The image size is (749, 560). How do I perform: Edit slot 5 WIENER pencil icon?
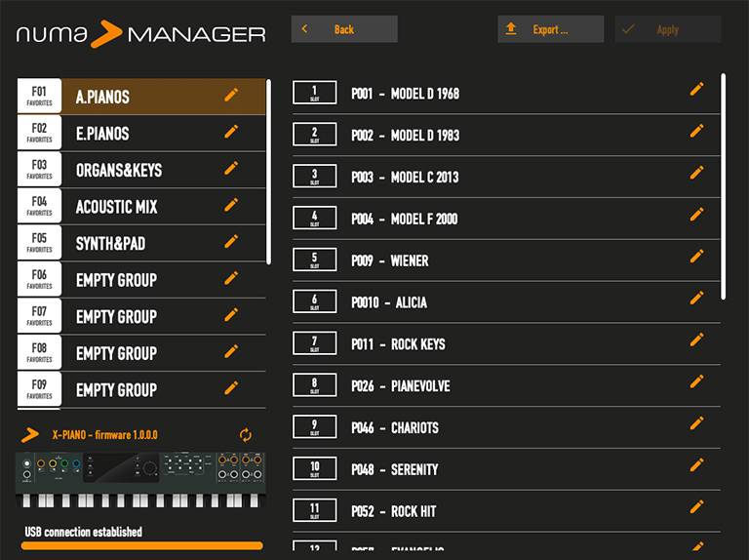(697, 257)
